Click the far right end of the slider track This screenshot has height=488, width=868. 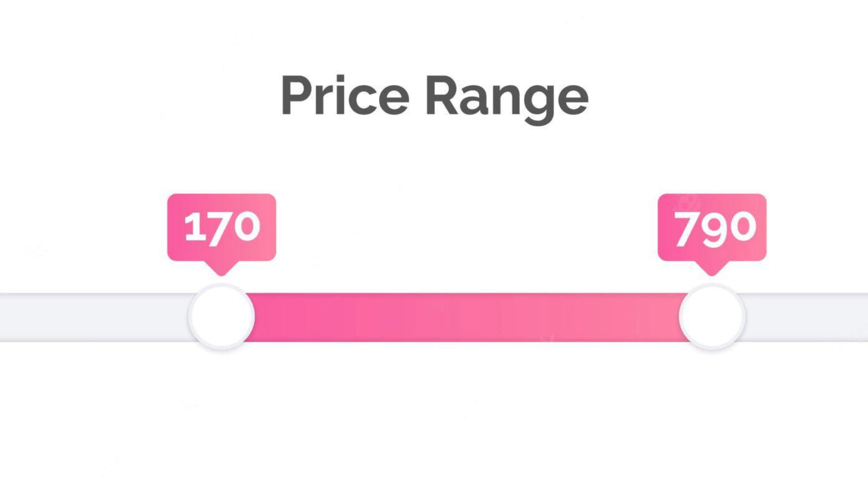[x=862, y=317]
